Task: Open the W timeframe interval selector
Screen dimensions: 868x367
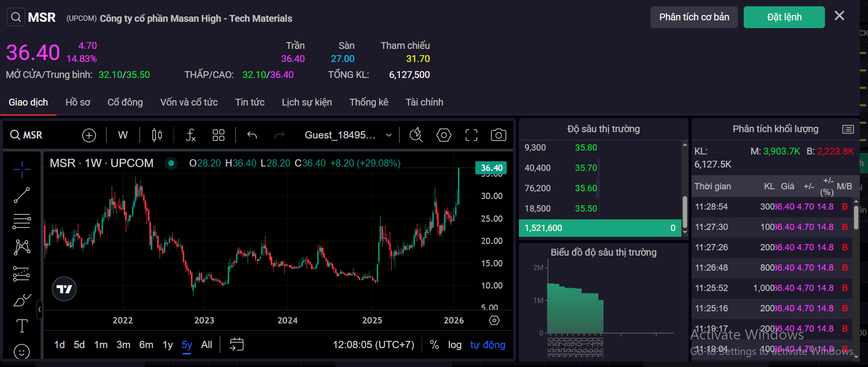Action: [123, 135]
